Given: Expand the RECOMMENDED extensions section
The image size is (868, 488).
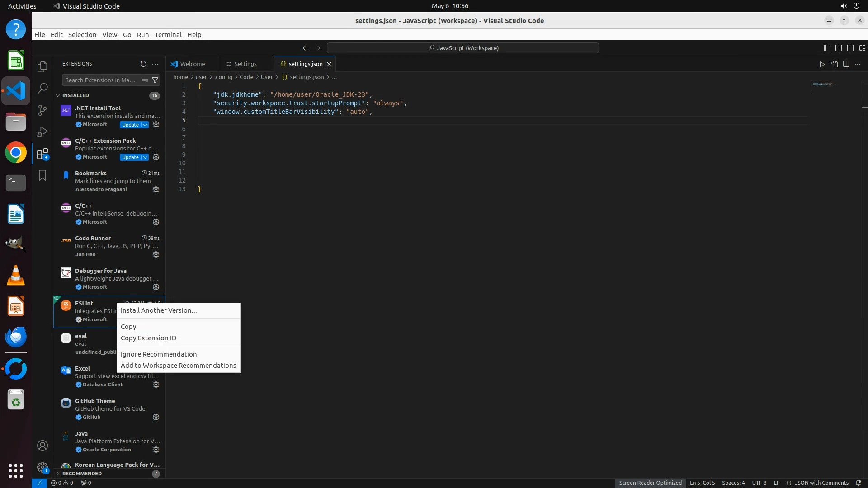Looking at the screenshot, I should click(58, 474).
